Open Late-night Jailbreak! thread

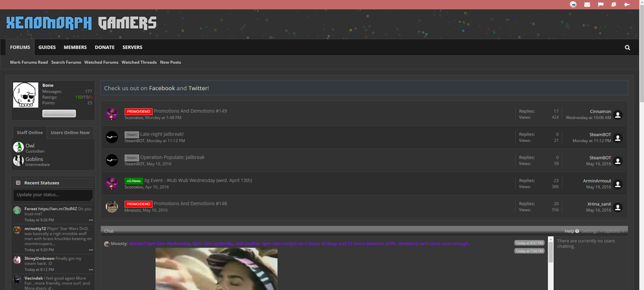click(x=162, y=134)
